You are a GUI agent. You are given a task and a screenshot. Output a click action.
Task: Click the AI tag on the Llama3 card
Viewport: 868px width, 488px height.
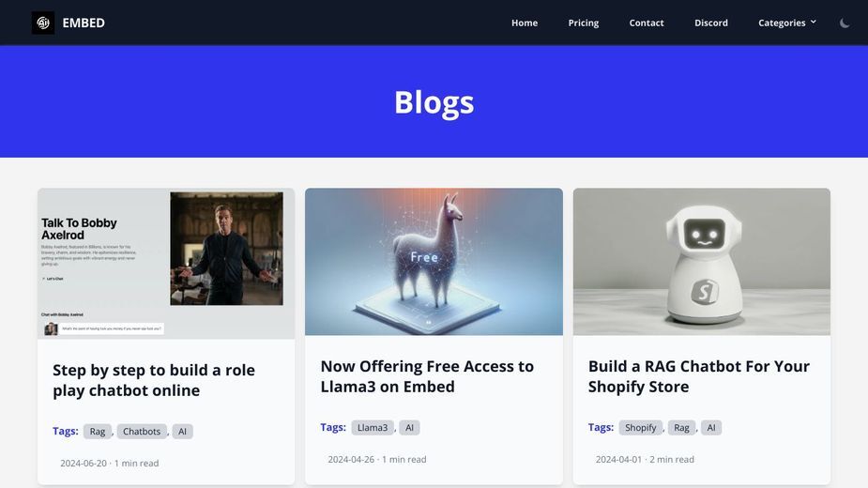pos(410,428)
